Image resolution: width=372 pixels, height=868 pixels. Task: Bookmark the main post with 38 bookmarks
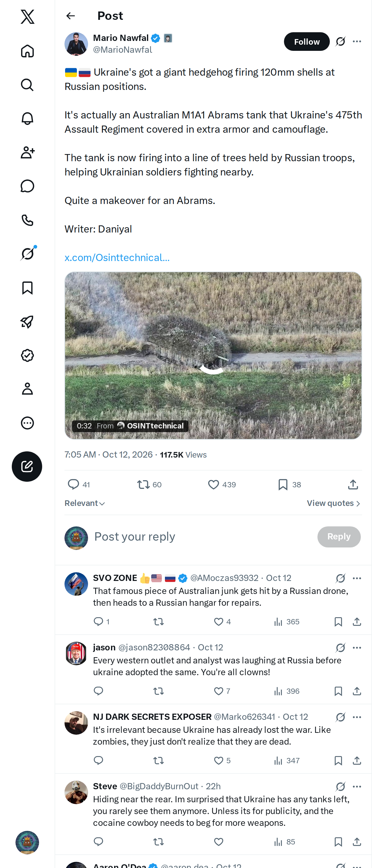(290, 485)
